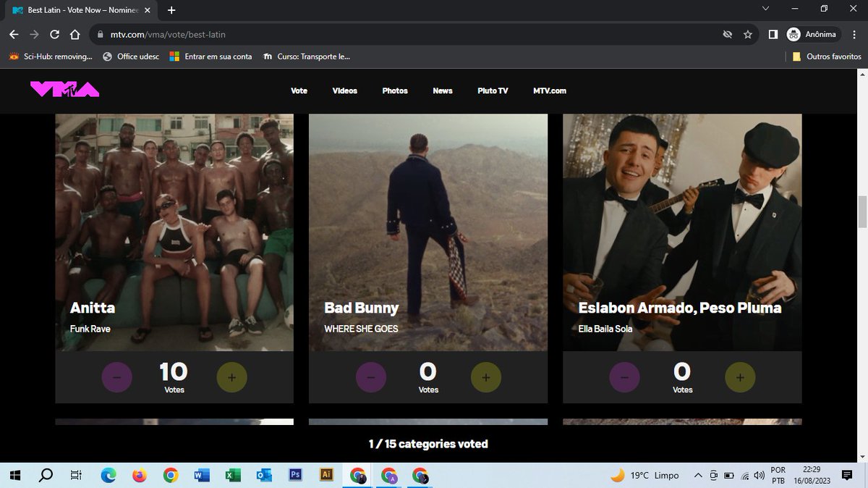Image resolution: width=868 pixels, height=488 pixels.
Task: Select the Best Latin - Vote Now tab
Action: click(x=82, y=10)
